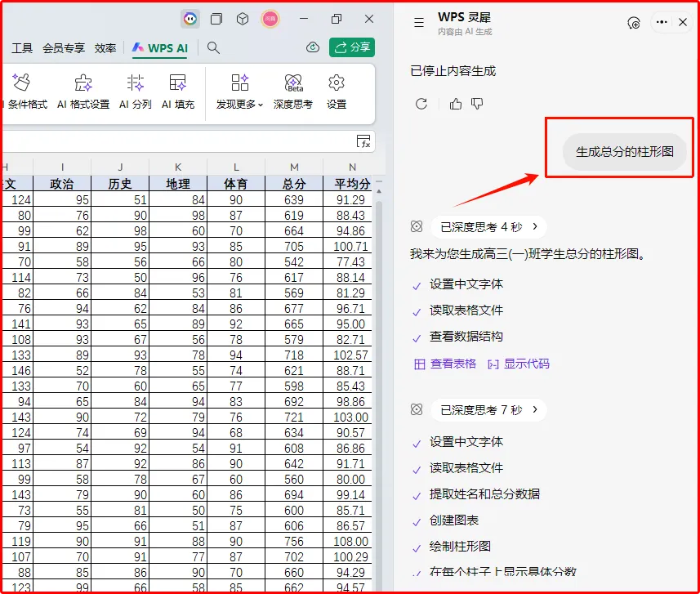Open the more options ellipsis in 灵犀 panel
The width and height of the screenshot is (700, 594).
coord(662,22)
